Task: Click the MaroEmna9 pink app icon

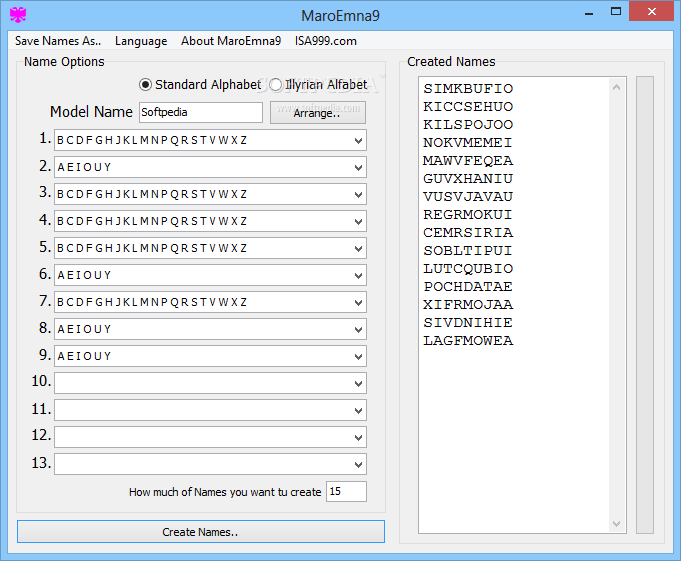Action: pyautogui.click(x=18, y=15)
